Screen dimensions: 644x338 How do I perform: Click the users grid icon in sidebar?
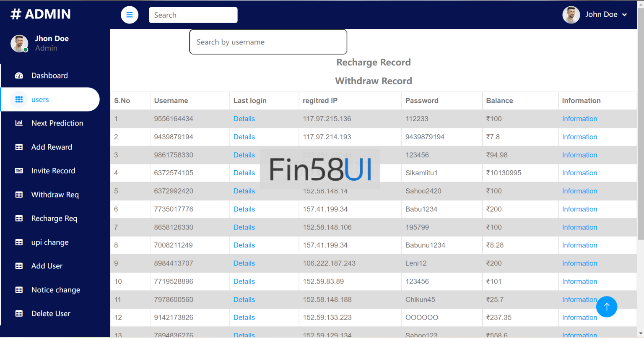[x=19, y=99]
